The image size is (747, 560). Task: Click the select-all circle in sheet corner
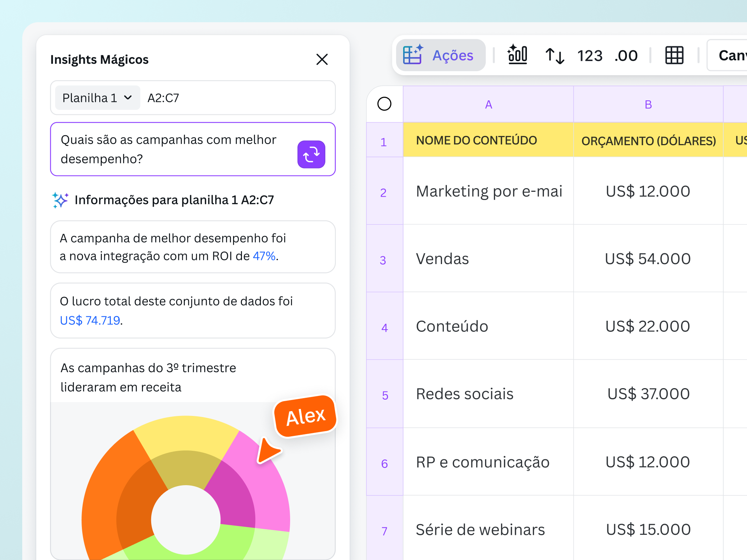coord(384,104)
